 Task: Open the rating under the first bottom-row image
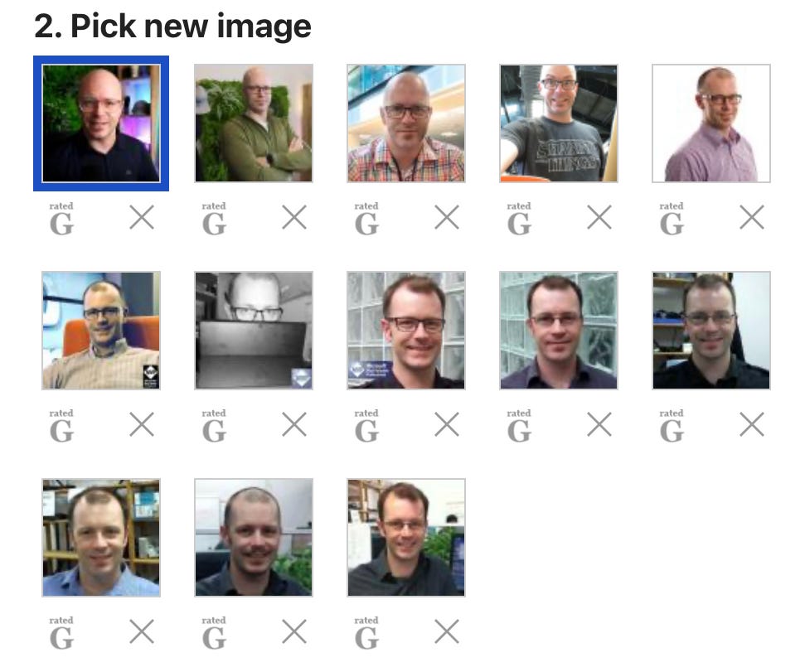click(x=61, y=632)
